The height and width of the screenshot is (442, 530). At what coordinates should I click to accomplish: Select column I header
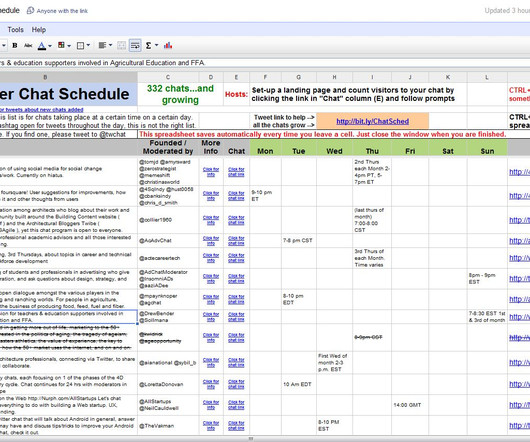372,77
